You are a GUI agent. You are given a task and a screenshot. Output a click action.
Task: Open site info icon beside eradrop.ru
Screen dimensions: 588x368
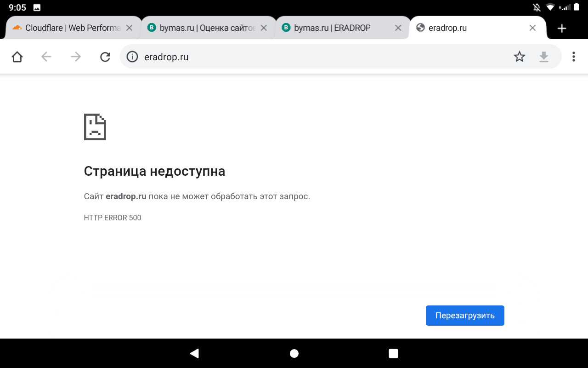click(132, 57)
